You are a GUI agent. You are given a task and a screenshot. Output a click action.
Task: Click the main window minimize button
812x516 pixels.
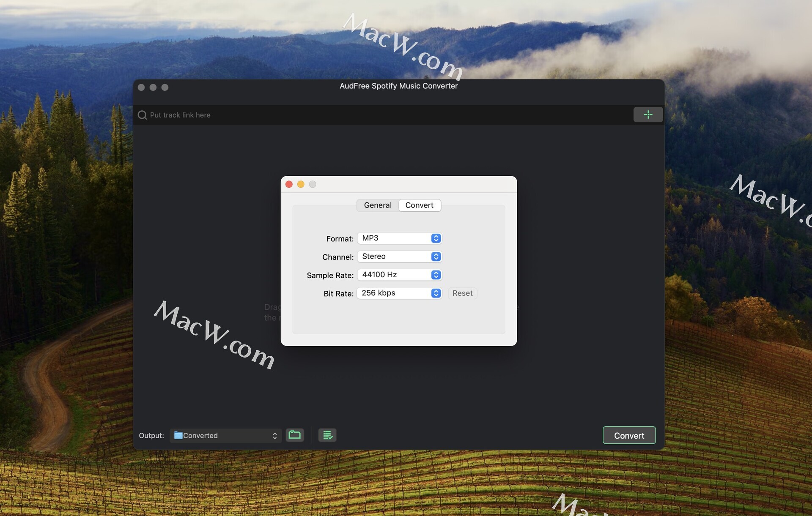pyautogui.click(x=153, y=87)
